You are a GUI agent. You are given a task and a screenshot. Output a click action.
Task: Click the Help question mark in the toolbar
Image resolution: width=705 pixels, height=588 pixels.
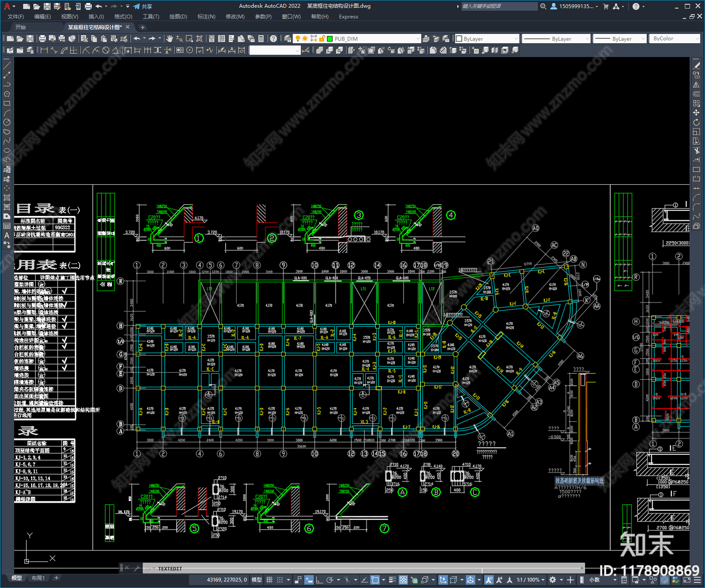274,39
